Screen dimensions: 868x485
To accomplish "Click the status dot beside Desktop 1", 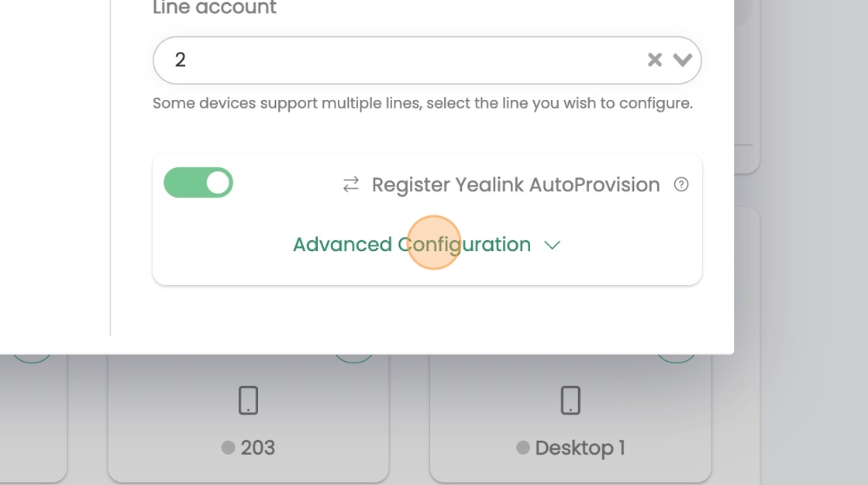I will pos(523,448).
